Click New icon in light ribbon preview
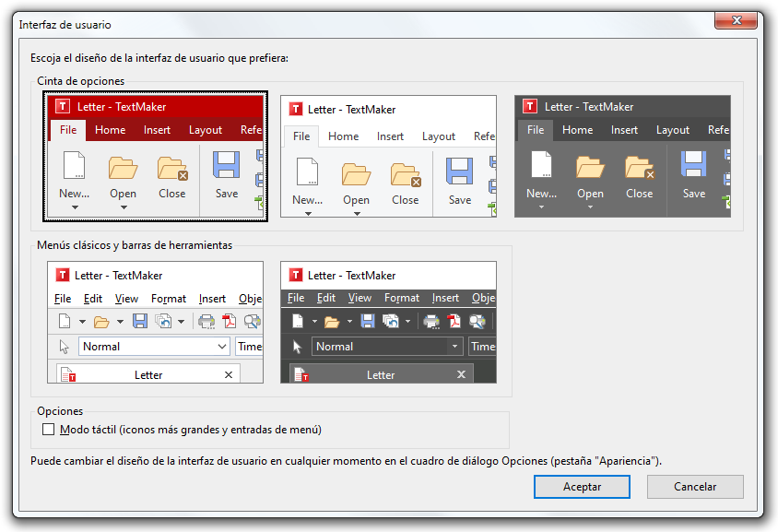 coord(308,171)
